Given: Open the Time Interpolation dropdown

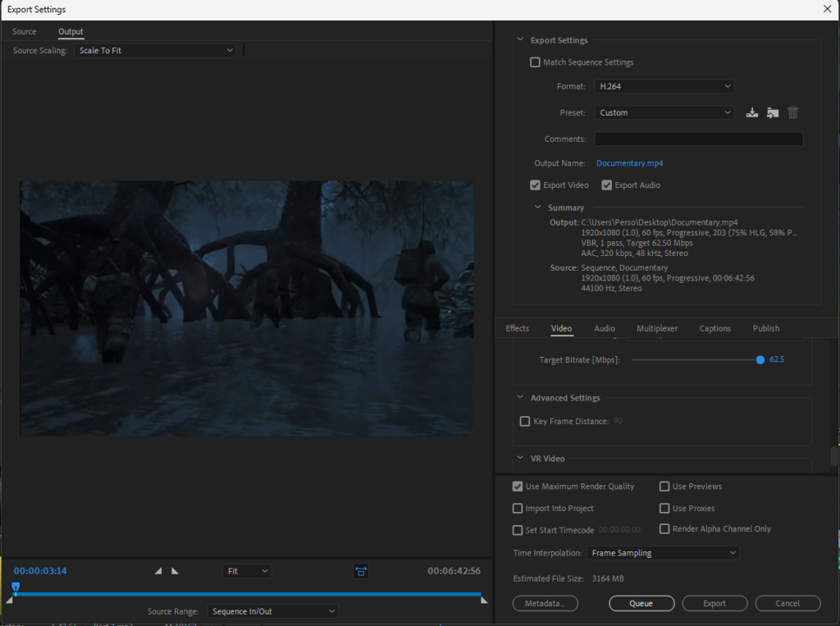Looking at the screenshot, I should tap(663, 553).
